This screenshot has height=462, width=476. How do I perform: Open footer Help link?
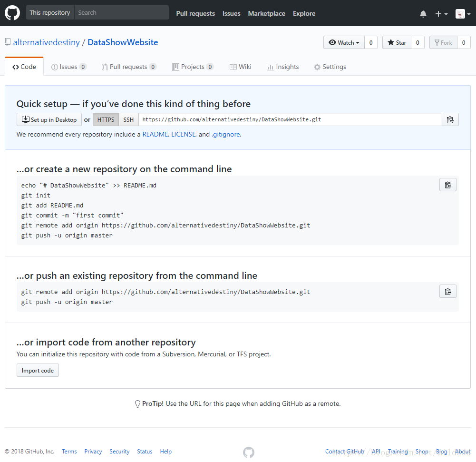(166, 452)
